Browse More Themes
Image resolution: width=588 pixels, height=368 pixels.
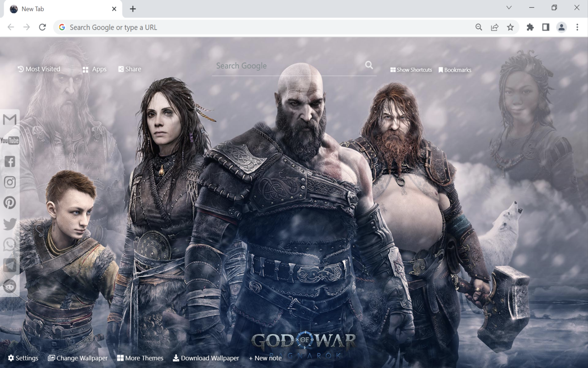coord(140,358)
